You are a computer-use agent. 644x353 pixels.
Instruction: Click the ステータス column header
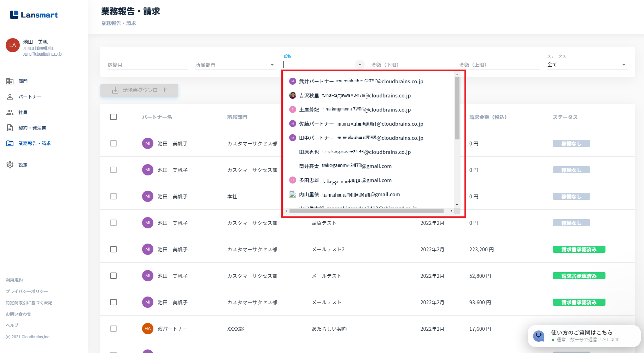tap(565, 117)
